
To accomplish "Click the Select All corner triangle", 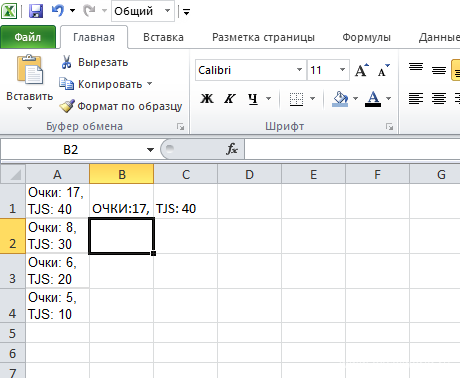I will coord(13,174).
